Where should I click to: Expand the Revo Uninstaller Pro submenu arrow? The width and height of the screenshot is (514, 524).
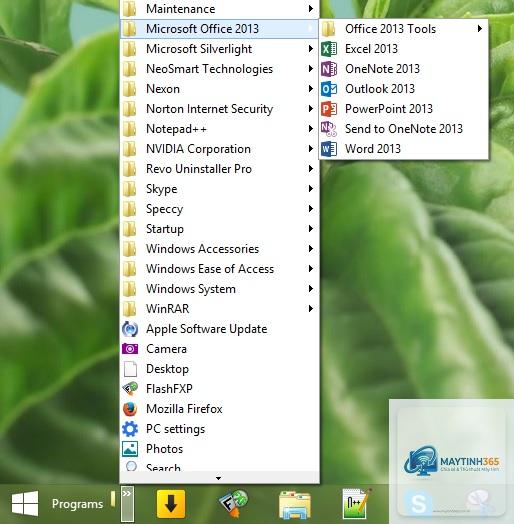coord(311,169)
